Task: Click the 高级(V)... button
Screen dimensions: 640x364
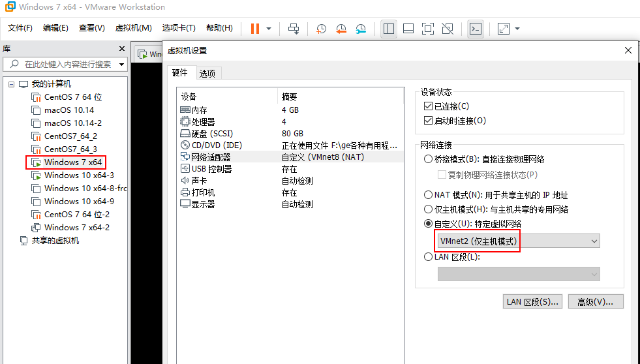Action: 596,301
